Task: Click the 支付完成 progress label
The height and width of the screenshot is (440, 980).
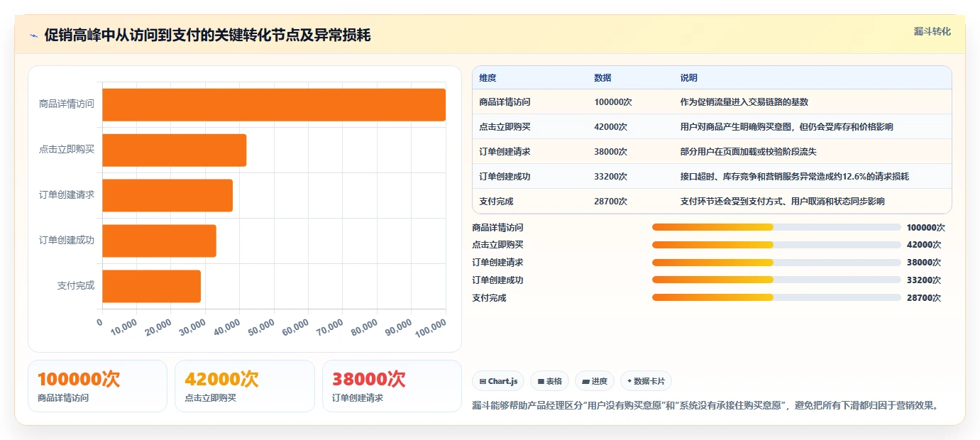Action: [489, 298]
